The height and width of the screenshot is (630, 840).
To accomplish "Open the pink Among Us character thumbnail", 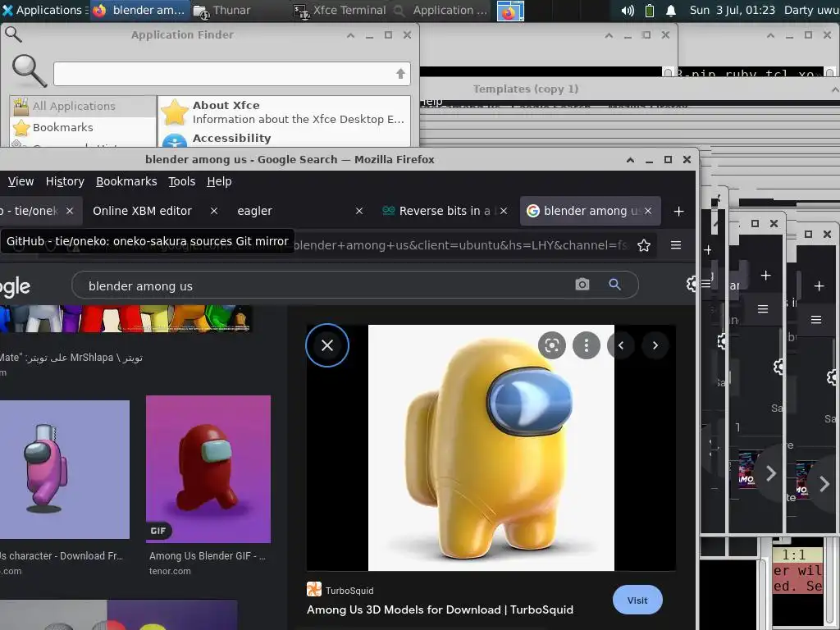I will tap(64, 469).
